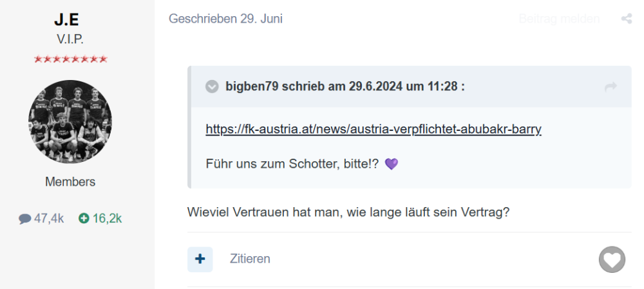Click the Members group label

(x=70, y=182)
